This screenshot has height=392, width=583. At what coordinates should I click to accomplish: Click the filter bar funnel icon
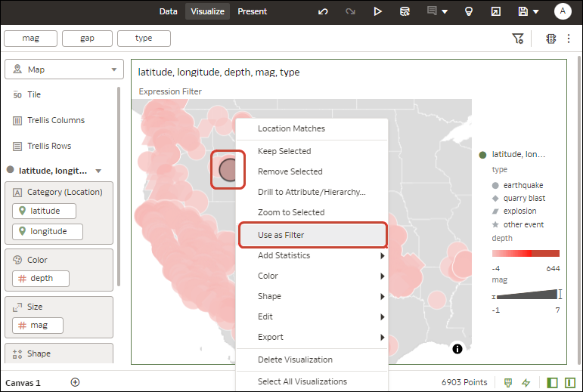coord(517,39)
